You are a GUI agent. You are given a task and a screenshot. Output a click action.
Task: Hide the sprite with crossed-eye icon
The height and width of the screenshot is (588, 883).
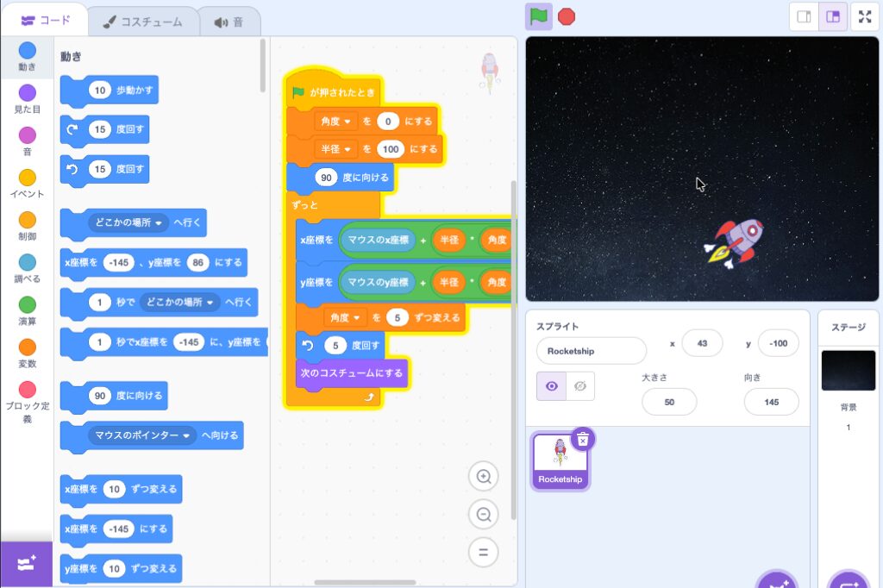pos(580,386)
